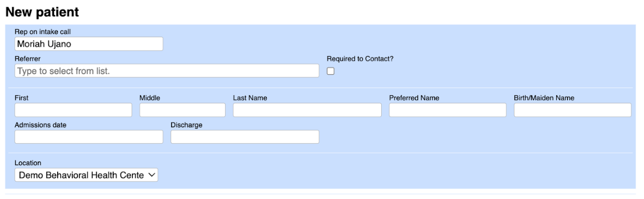Screen dimensions: 644x199
Task: Select the Admissions date input
Action: click(x=89, y=137)
